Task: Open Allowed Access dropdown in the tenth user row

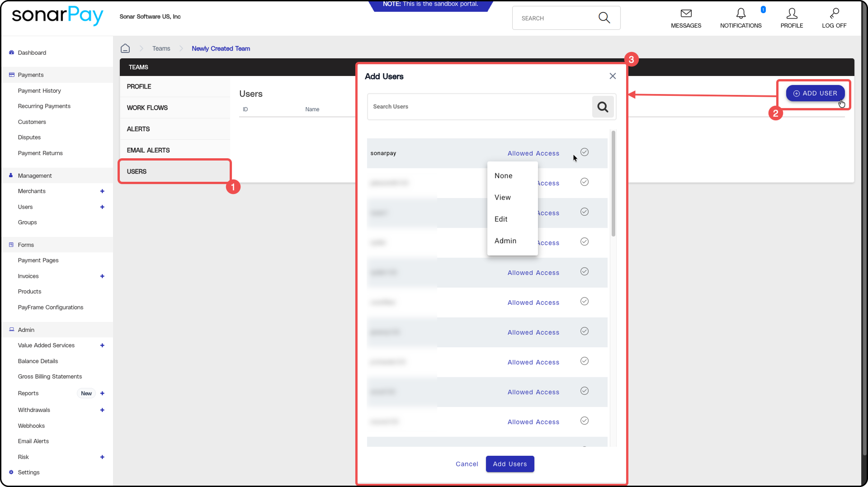Action: [x=533, y=422]
